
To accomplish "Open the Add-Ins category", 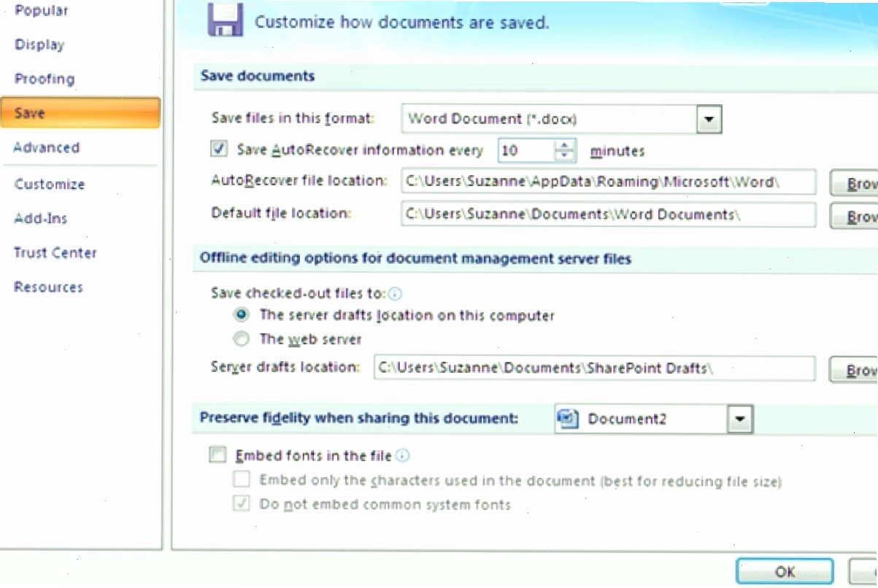I will tap(40, 219).
